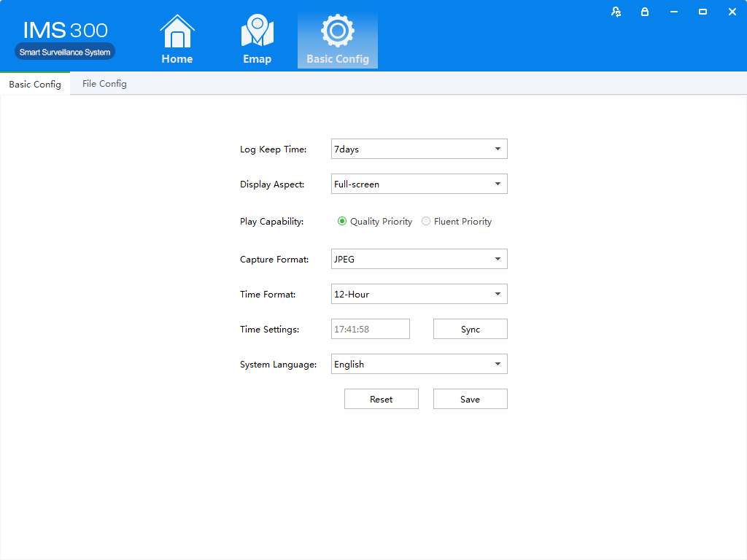
Task: Click the Reset button
Action: point(381,399)
